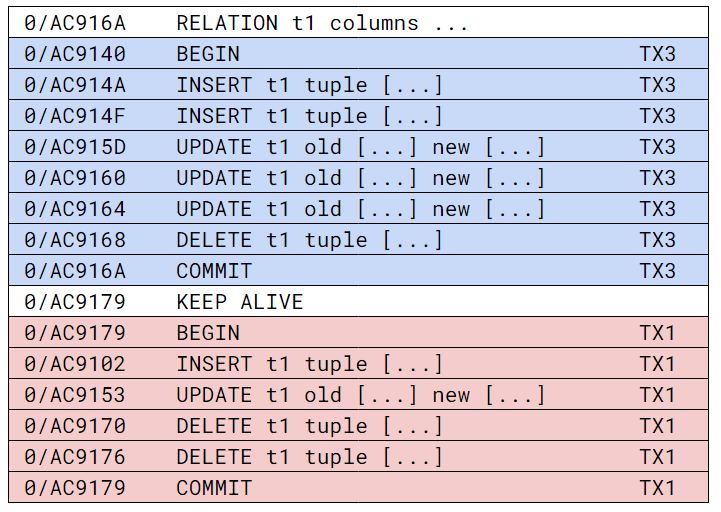This screenshot has width=721, height=512.
Task: Click LSN 0/AC916A in the first row
Action: tap(75, 23)
